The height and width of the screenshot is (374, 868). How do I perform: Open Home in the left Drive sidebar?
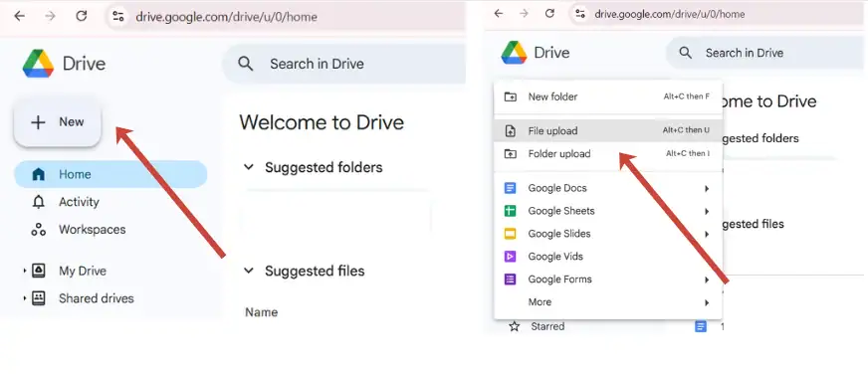(x=110, y=174)
